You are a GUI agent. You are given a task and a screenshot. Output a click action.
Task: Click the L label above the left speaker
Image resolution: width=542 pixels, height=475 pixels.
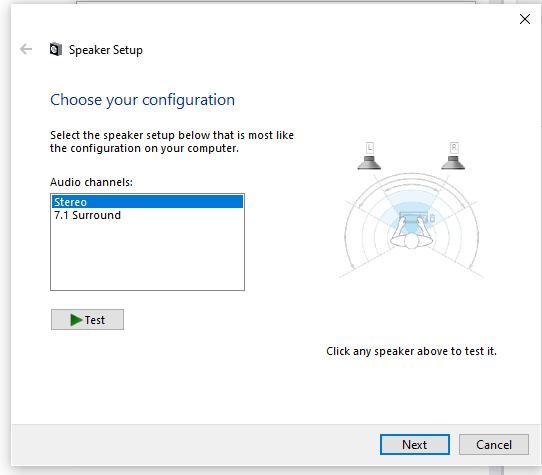click(x=370, y=148)
